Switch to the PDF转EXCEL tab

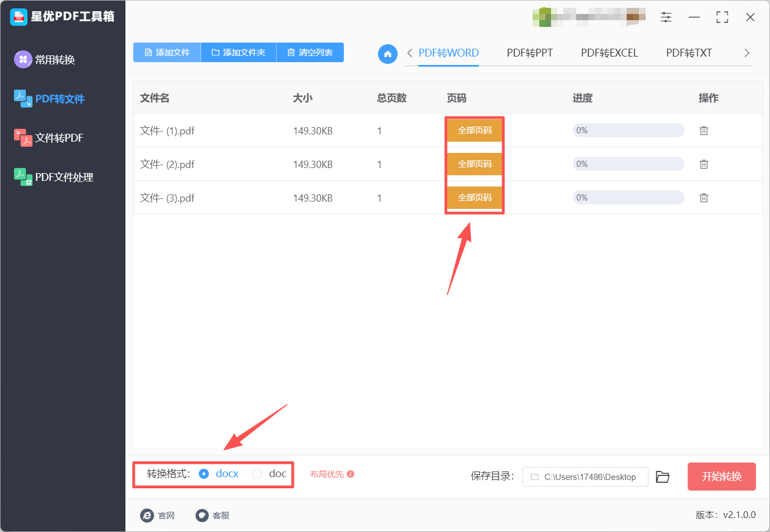(609, 53)
